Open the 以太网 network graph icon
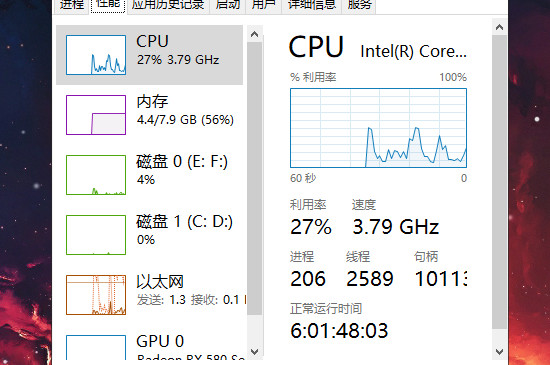550x365 pixels. 96,295
